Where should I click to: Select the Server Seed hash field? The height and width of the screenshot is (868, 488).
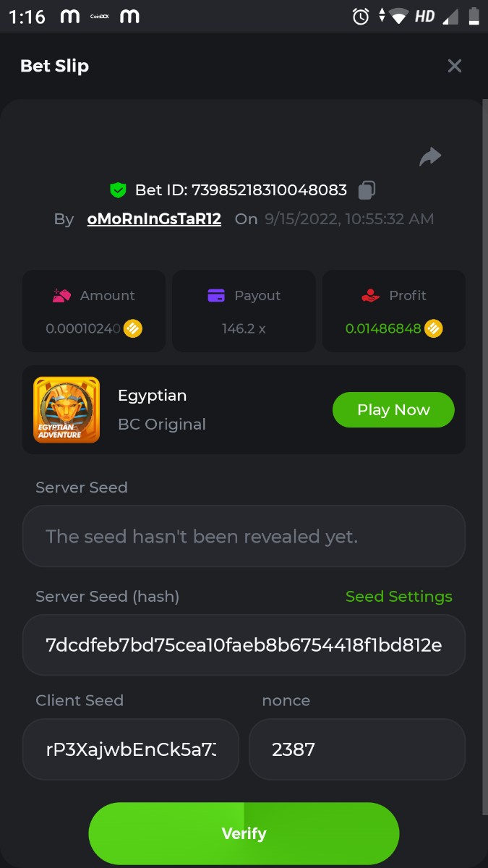tap(244, 645)
